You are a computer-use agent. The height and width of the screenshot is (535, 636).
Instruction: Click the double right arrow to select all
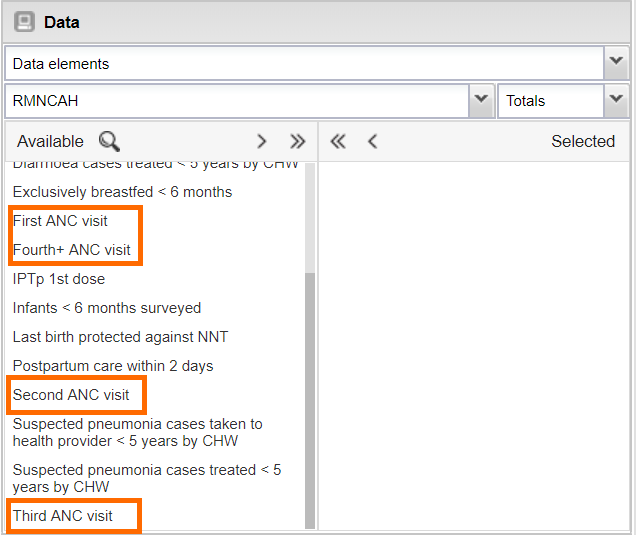tap(297, 141)
